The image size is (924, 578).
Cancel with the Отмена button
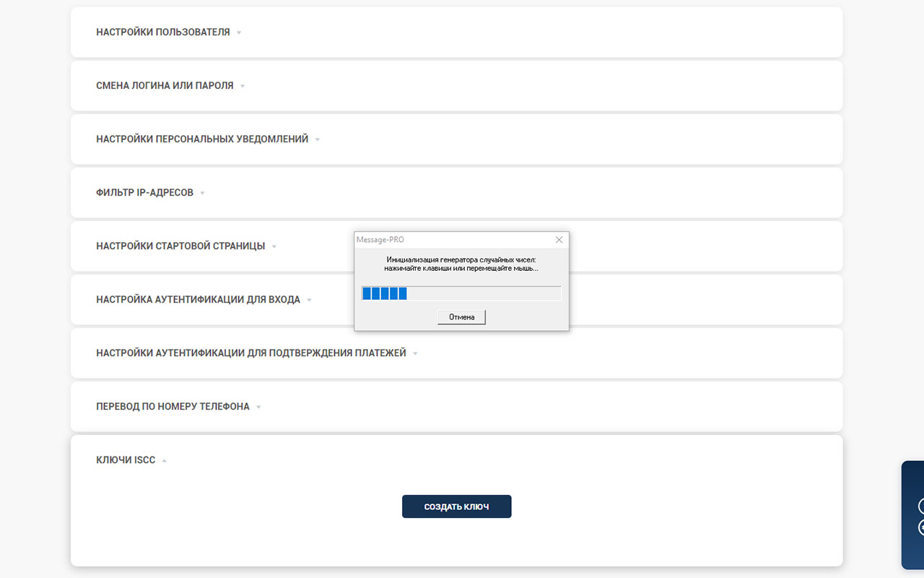click(461, 317)
